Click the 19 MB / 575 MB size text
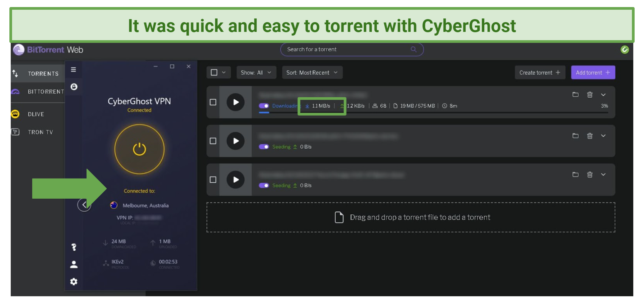Image resolution: width=644 pixels, height=302 pixels. click(x=417, y=106)
